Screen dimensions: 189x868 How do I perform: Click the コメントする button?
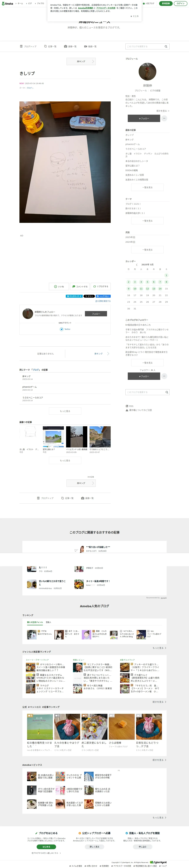pos(80,286)
